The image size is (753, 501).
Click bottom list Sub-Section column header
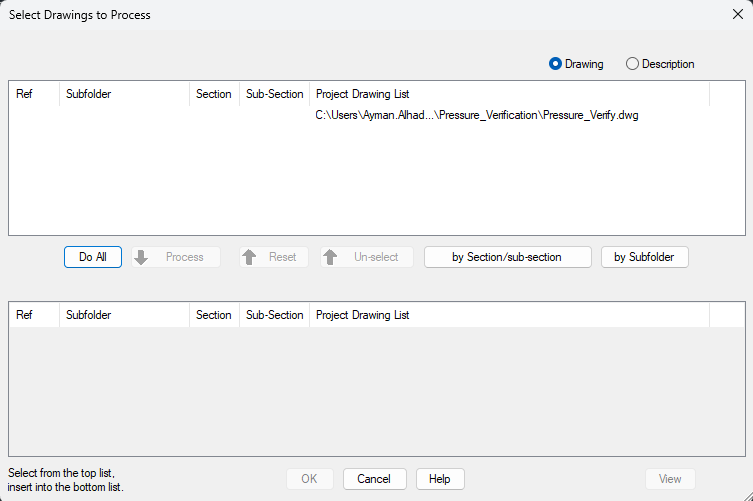point(274,315)
